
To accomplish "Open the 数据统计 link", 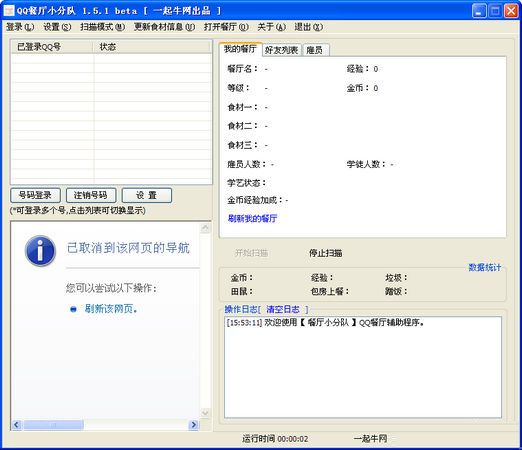I will [485, 267].
